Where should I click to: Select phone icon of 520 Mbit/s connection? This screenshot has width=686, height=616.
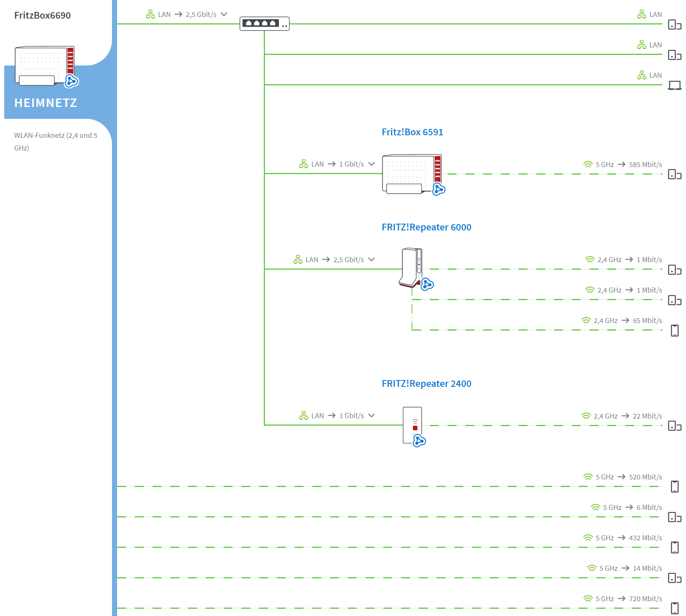click(675, 487)
